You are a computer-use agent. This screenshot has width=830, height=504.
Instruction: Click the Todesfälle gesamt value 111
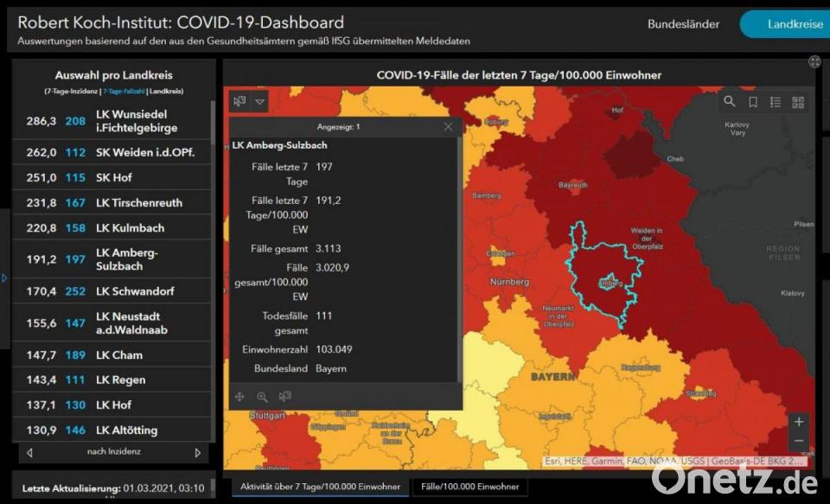coord(324,316)
